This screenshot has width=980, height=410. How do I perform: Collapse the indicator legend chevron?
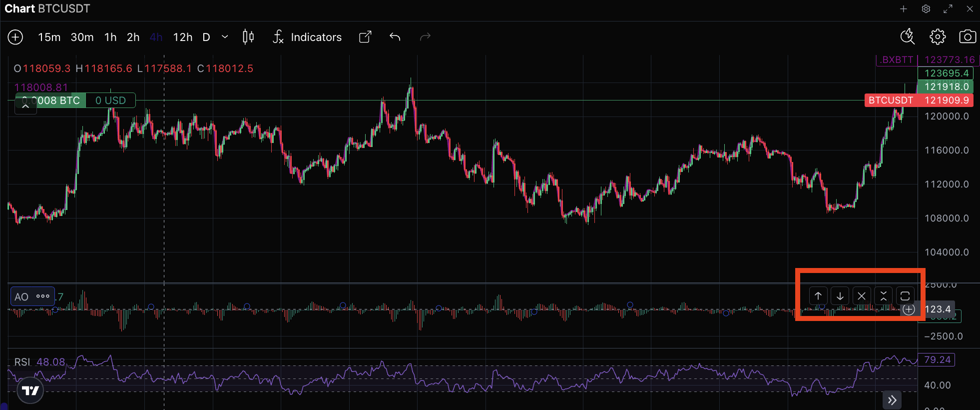pos(25,106)
